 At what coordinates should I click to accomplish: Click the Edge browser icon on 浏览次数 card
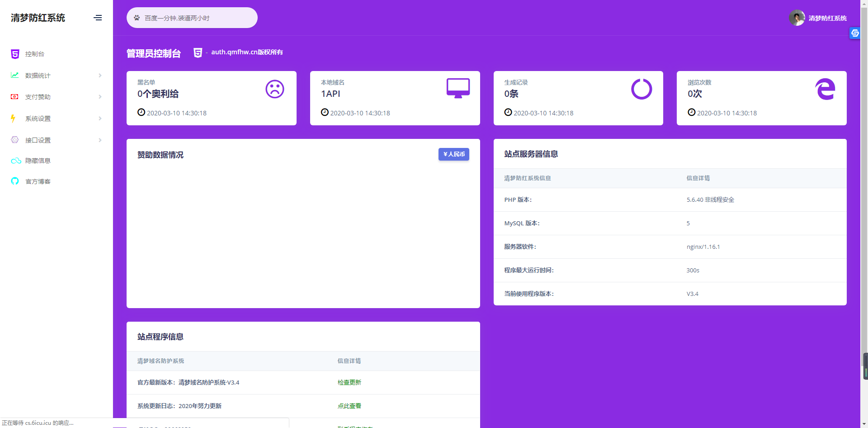pyautogui.click(x=825, y=89)
